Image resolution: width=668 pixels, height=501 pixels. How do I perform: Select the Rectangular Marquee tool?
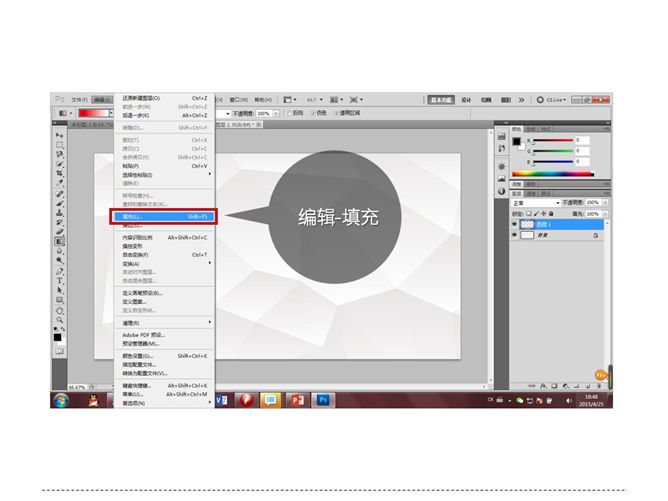coord(60,145)
